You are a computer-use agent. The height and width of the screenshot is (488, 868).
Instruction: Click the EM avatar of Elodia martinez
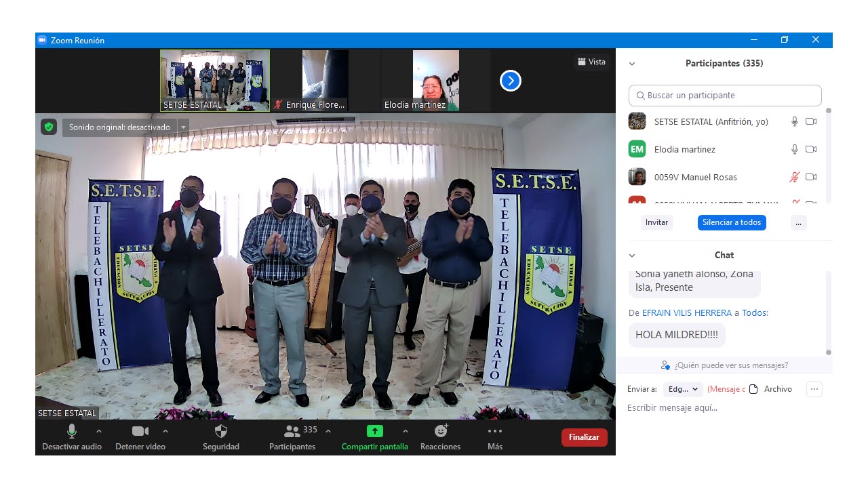pos(637,149)
